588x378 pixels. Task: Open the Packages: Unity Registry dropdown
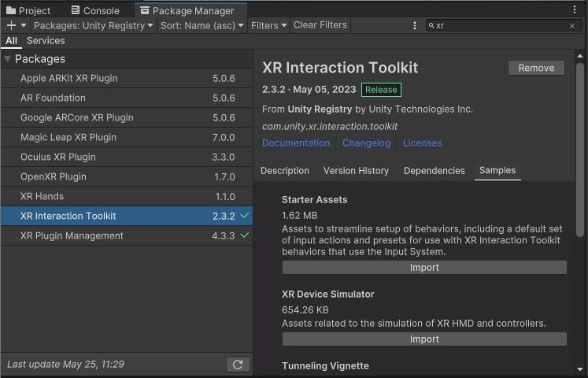point(94,25)
